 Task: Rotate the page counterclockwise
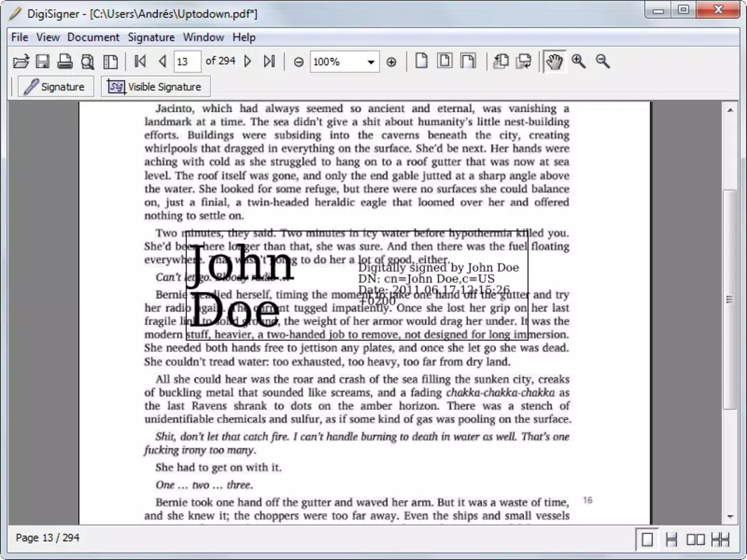click(501, 61)
